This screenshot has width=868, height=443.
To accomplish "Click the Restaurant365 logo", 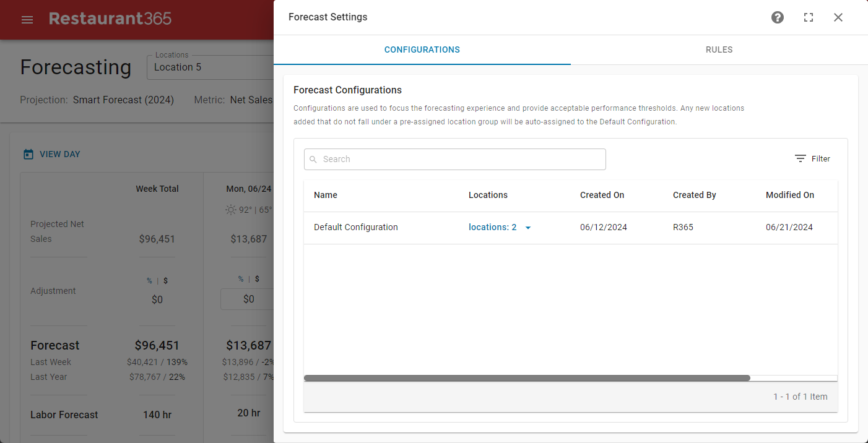I will pos(110,19).
